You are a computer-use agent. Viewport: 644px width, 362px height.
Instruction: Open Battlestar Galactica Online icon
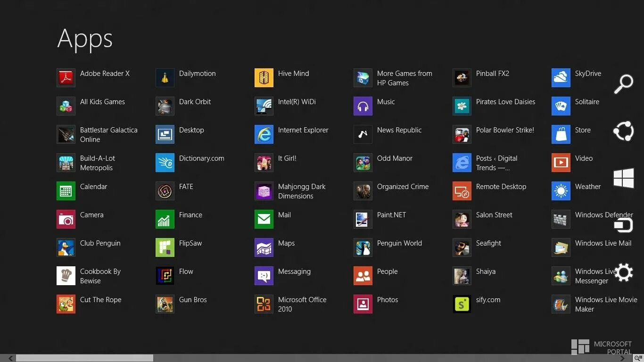(x=66, y=134)
